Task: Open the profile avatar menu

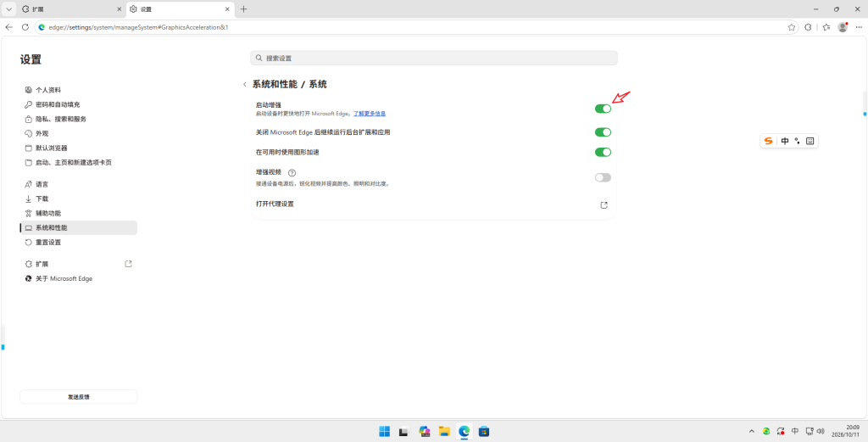Action: [x=843, y=27]
